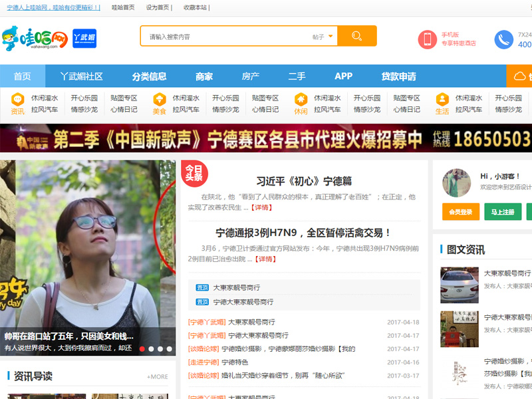The height and width of the screenshot is (399, 532).
Task: Click the 资讯 chat bubble category icon
Action: click(18, 99)
